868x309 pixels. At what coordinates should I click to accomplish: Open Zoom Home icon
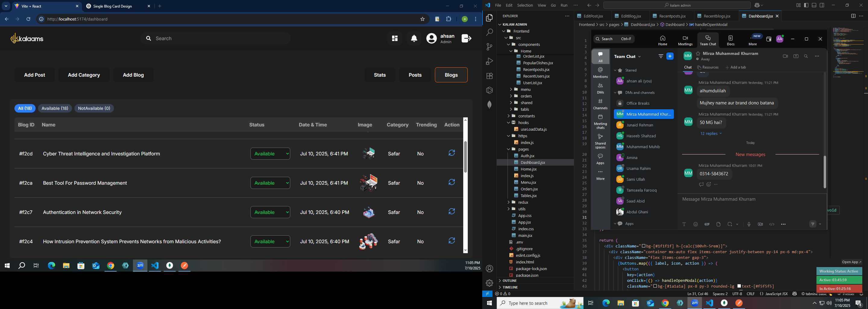tap(662, 40)
